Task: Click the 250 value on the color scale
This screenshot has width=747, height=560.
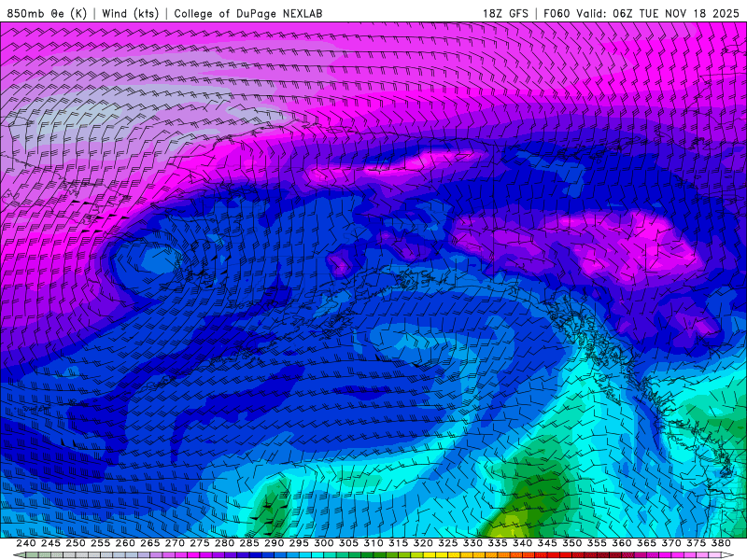Action: point(76,543)
